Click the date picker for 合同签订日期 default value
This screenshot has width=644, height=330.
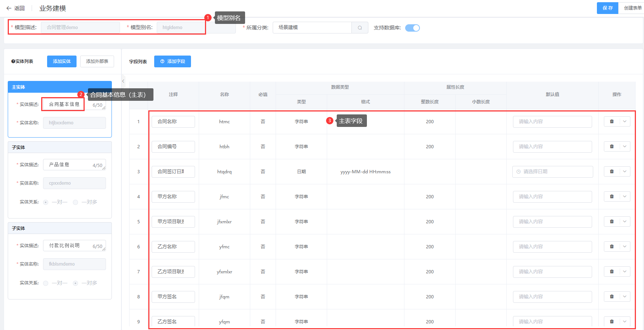click(x=552, y=171)
